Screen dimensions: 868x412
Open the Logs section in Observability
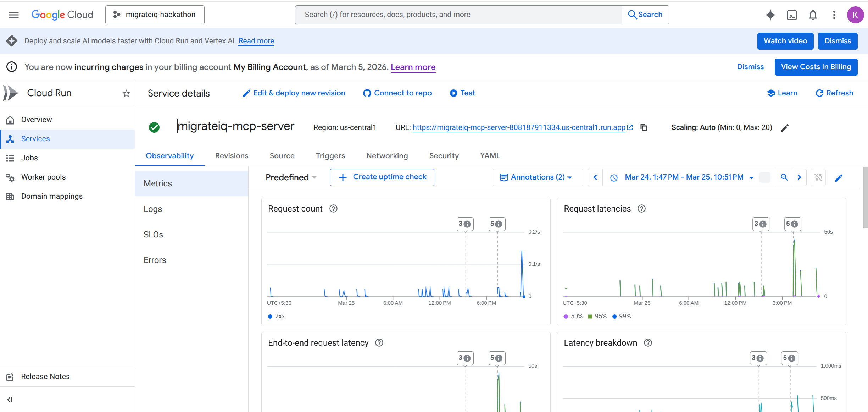(153, 209)
